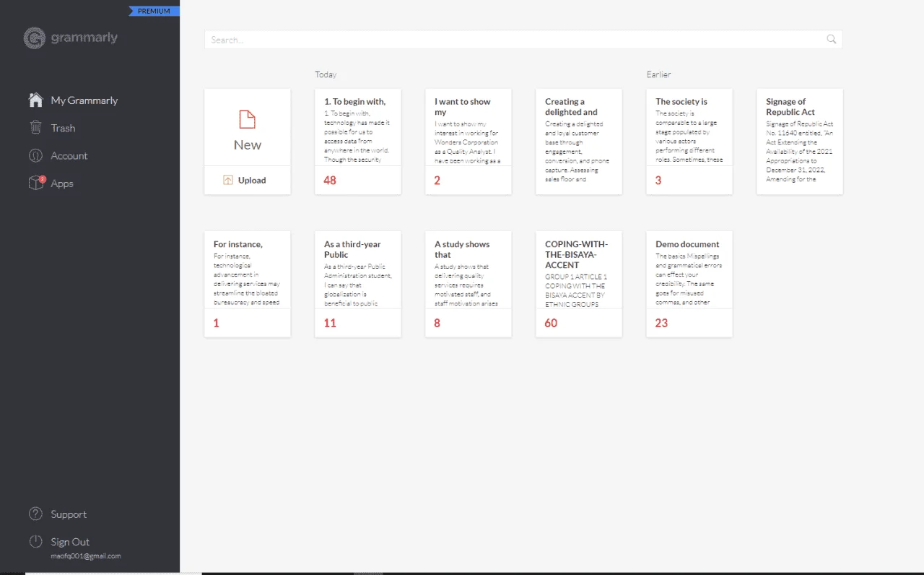Click the trash bin icon in sidebar
The image size is (924, 575).
pos(35,127)
